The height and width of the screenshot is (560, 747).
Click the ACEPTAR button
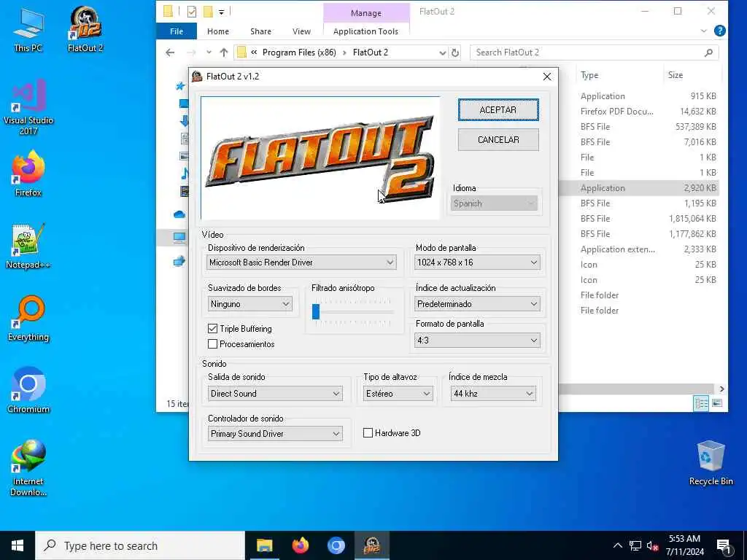[498, 110]
